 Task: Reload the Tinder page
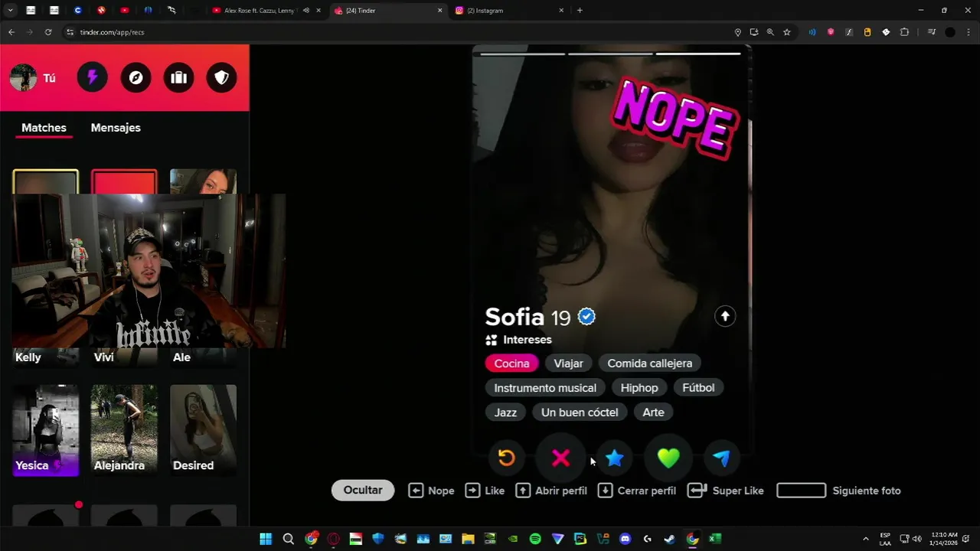tap(48, 32)
